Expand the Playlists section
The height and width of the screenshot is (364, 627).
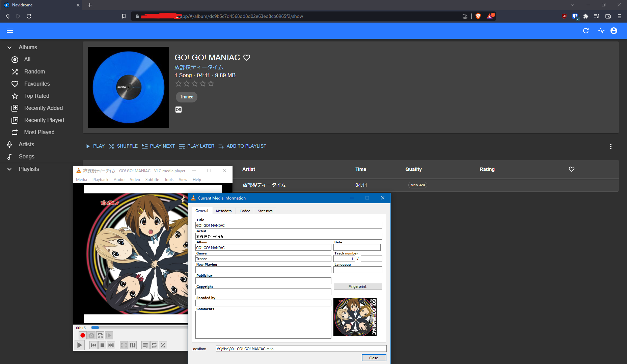point(9,169)
